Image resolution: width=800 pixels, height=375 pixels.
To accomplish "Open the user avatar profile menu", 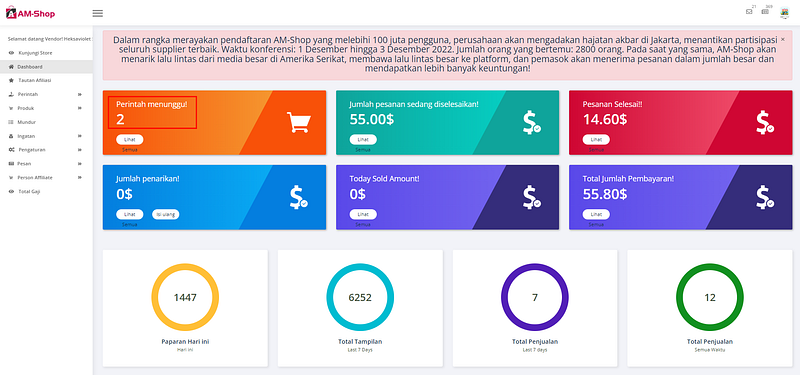I will [x=784, y=13].
